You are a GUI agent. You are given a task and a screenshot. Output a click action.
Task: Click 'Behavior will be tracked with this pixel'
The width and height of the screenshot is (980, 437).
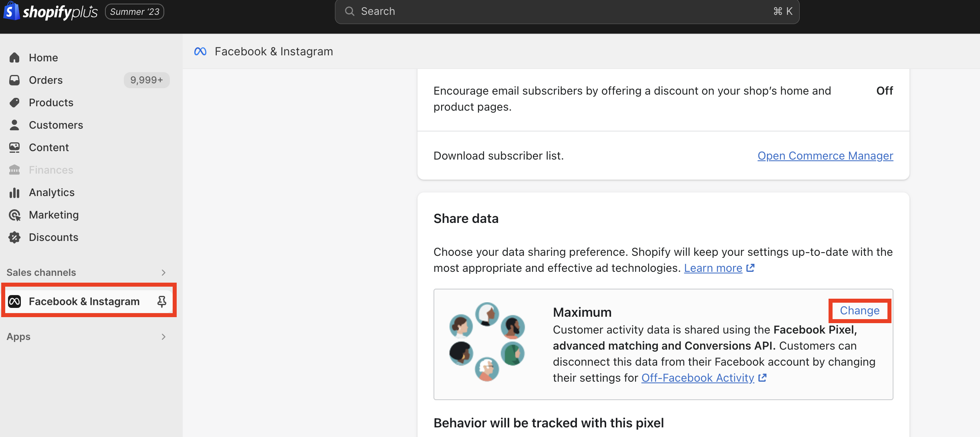pyautogui.click(x=548, y=423)
